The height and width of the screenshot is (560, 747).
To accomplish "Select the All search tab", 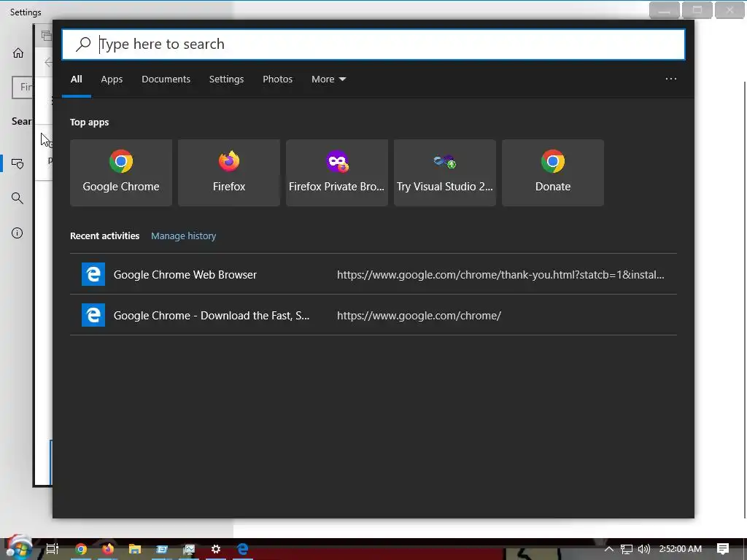I will click(x=76, y=79).
